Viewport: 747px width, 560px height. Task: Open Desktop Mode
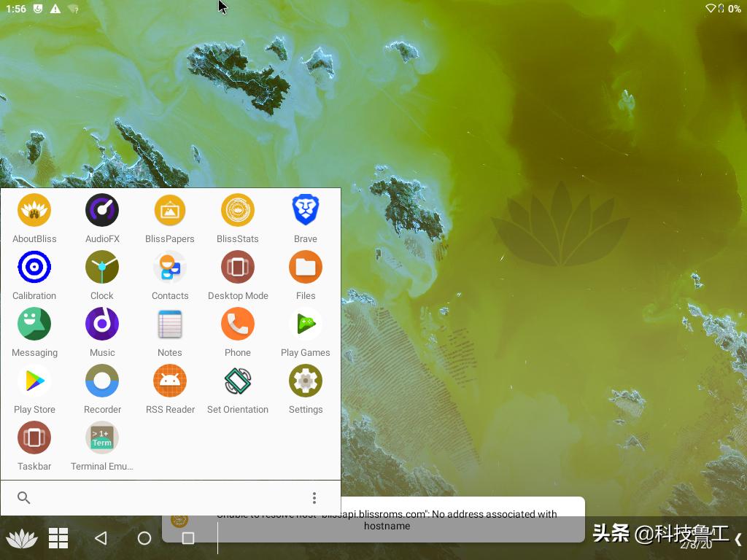238,266
